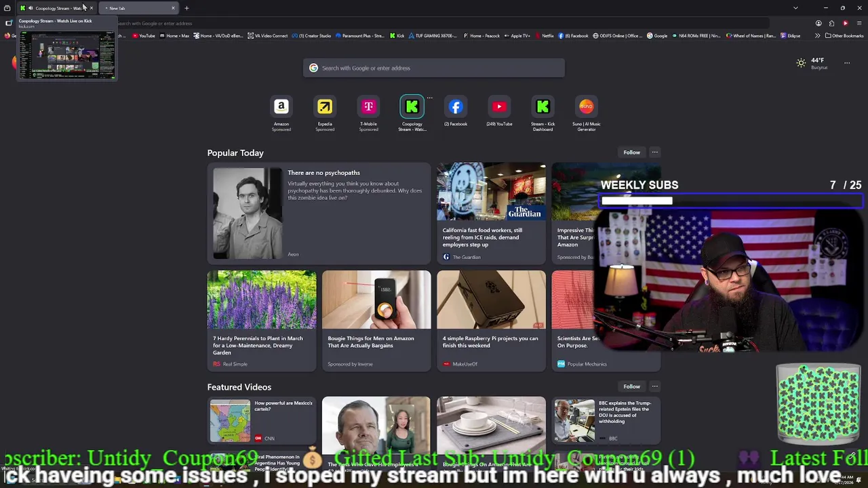868x488 pixels.
Task: Show more bookmarks chevron
Action: (816, 36)
